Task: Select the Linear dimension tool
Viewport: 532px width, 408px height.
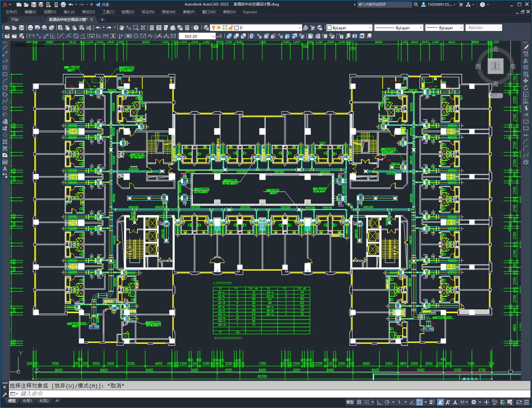Action: pos(31,36)
